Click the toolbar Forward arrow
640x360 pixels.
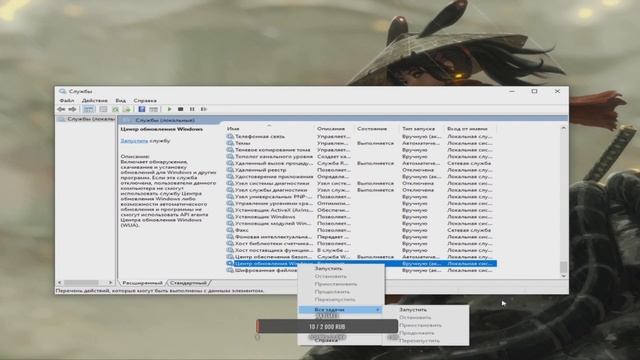(x=72, y=109)
